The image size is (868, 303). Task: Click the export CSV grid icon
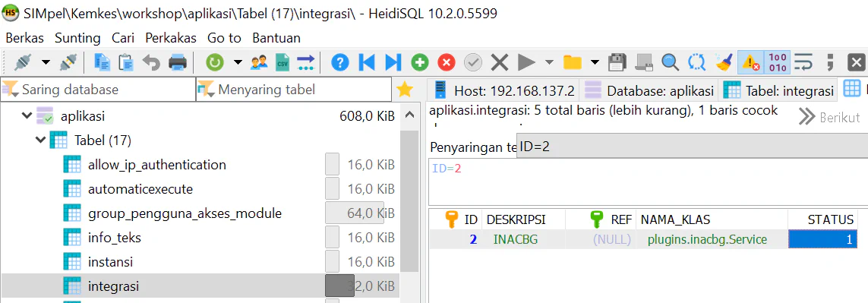point(282,62)
